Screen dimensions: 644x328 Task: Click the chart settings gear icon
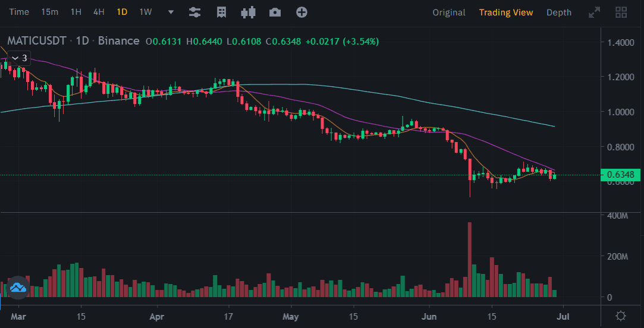pos(621,316)
